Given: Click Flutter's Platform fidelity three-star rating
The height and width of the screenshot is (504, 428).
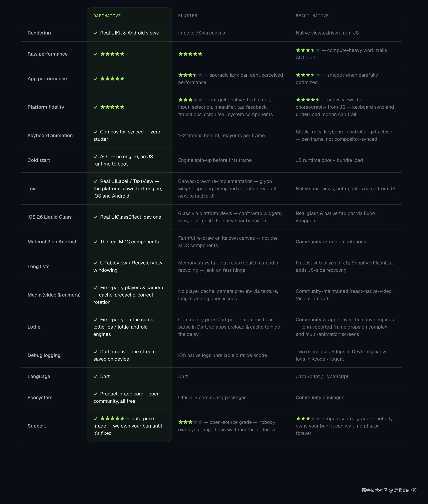Looking at the screenshot, I should coord(190,100).
